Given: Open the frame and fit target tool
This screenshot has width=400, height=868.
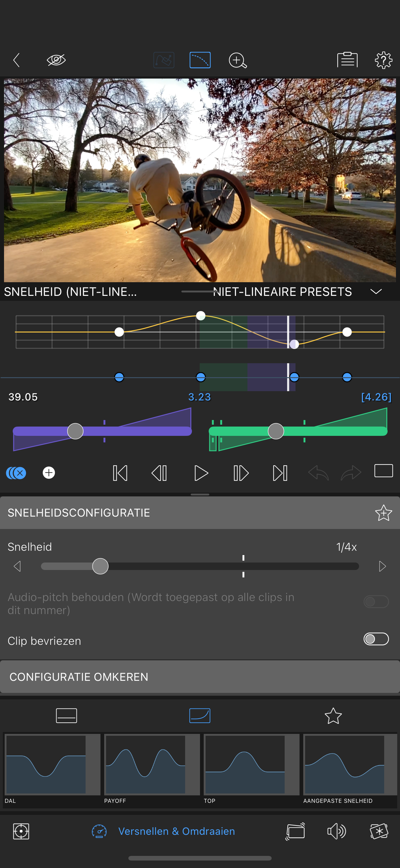Looking at the screenshot, I should click(21, 831).
